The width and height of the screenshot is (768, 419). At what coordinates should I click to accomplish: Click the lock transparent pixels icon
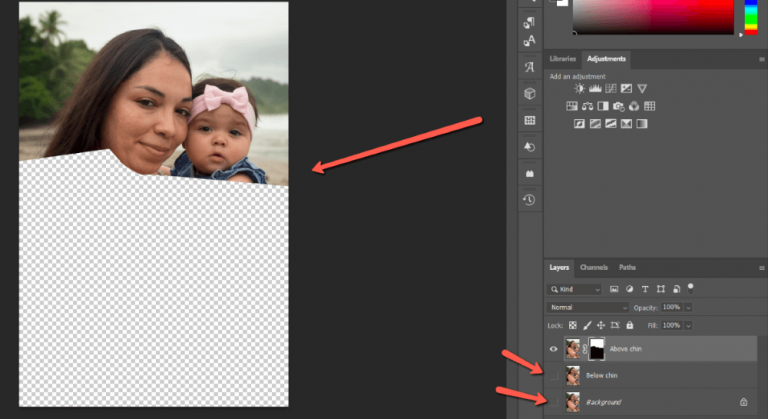point(572,325)
